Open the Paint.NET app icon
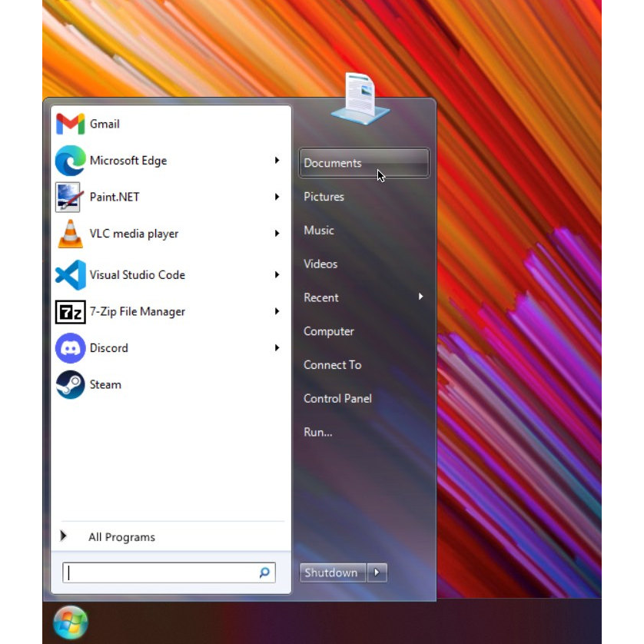 coord(68,198)
